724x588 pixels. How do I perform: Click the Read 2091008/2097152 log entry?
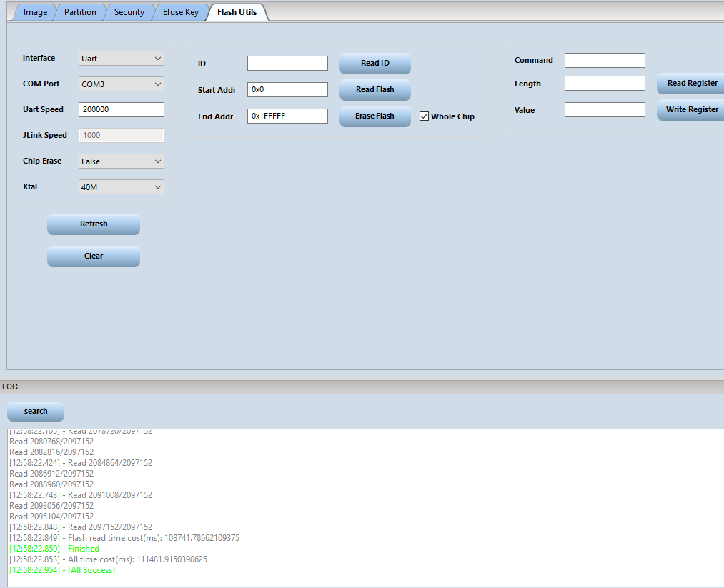point(81,495)
